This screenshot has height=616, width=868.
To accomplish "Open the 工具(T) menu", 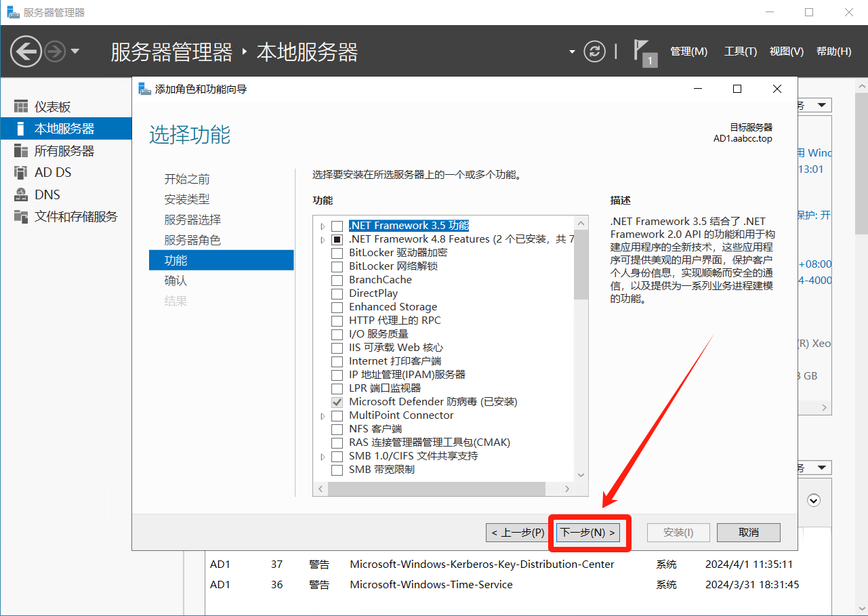I will coord(740,52).
